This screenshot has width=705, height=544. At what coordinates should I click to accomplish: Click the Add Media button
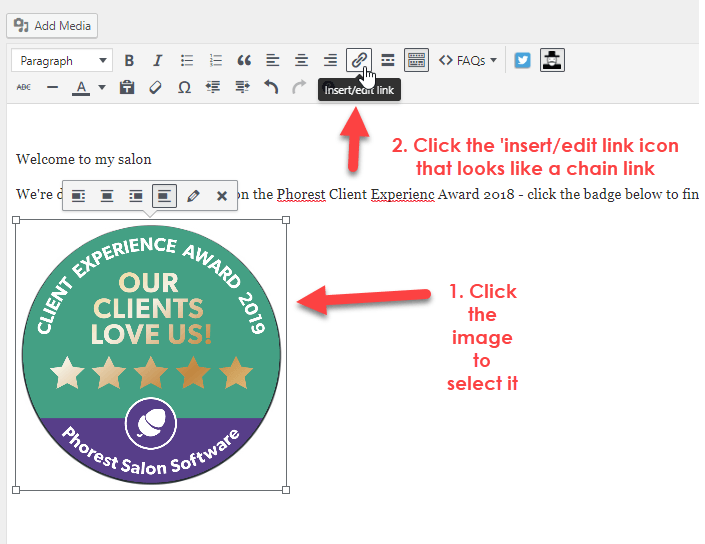click(x=52, y=26)
